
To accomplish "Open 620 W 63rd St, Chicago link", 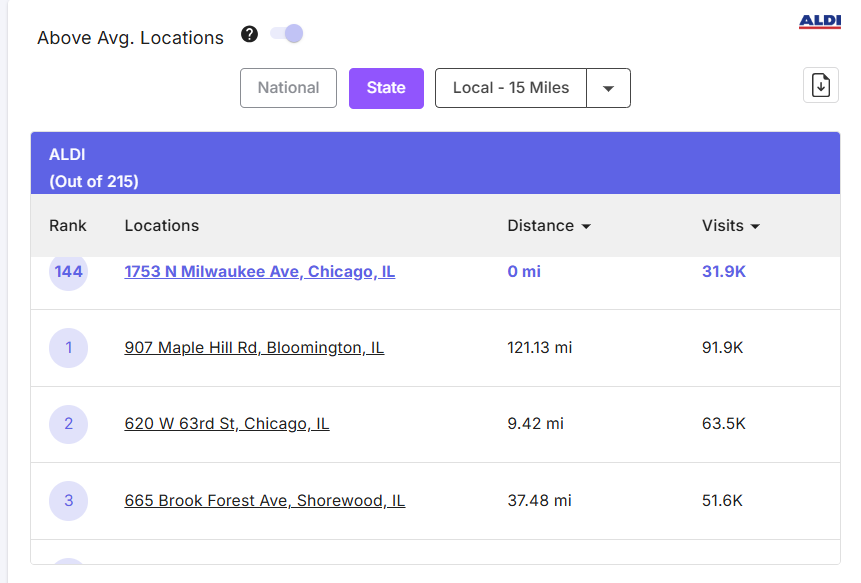I will tap(227, 424).
